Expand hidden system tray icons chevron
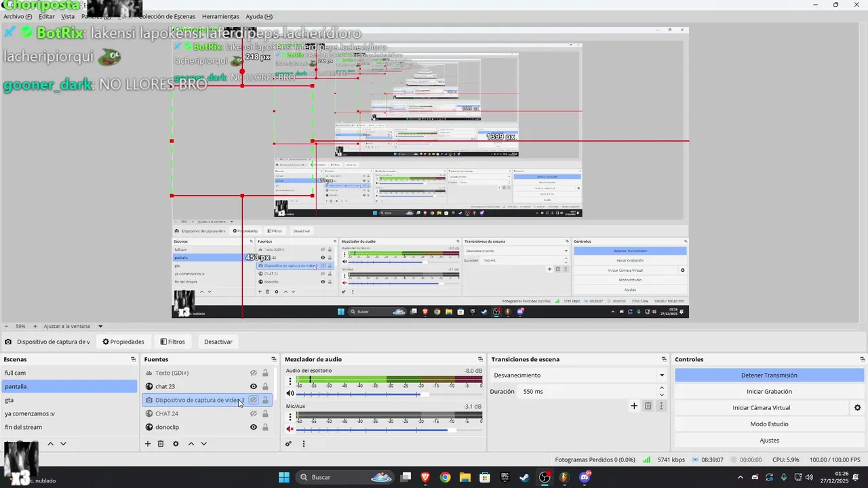The height and width of the screenshot is (488, 868). [740, 477]
